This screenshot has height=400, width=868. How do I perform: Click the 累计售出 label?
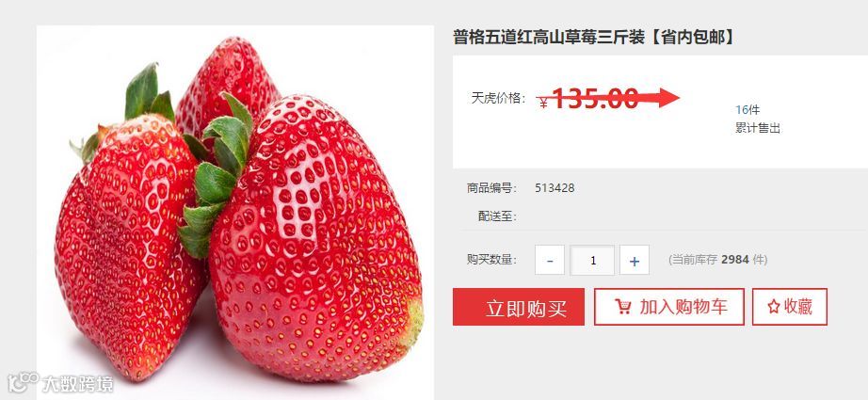757,128
